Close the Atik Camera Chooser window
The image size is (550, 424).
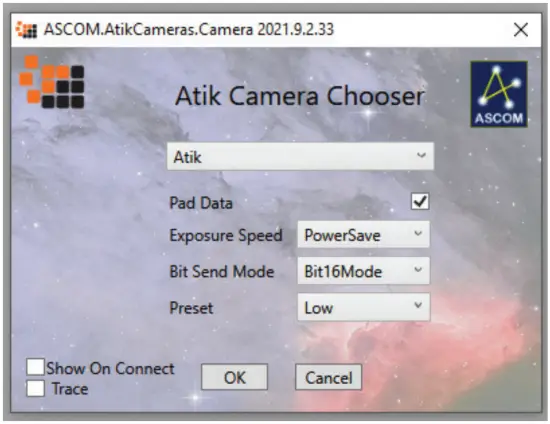[521, 30]
